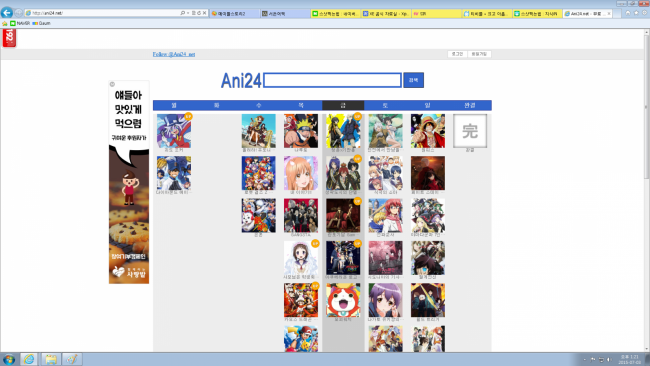Image resolution: width=650 pixels, height=366 pixels.
Task: Open the file explorer folder taskbar icon
Action: point(51,359)
